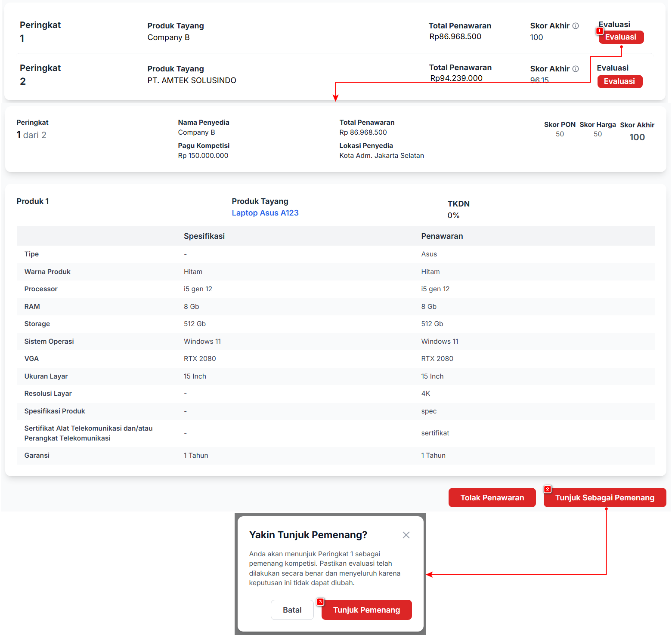Select the PT. AMTEK SOLUSINDO company name
The height and width of the screenshot is (635, 672).
(192, 80)
